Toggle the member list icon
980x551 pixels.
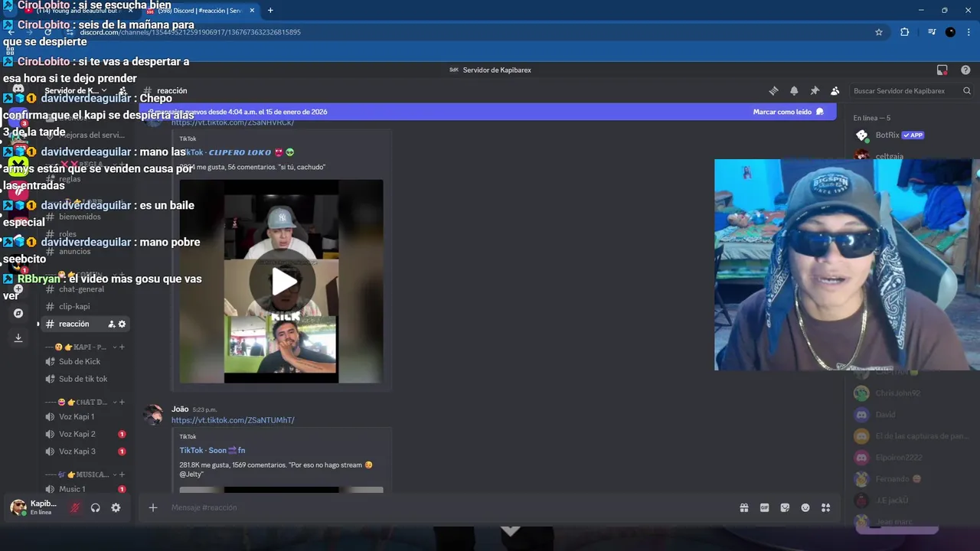click(x=835, y=90)
